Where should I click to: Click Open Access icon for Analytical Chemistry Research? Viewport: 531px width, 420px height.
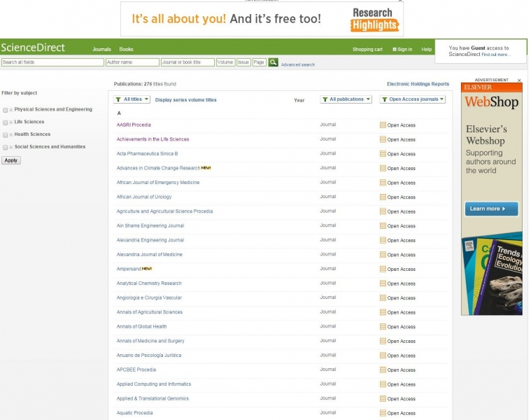click(383, 283)
